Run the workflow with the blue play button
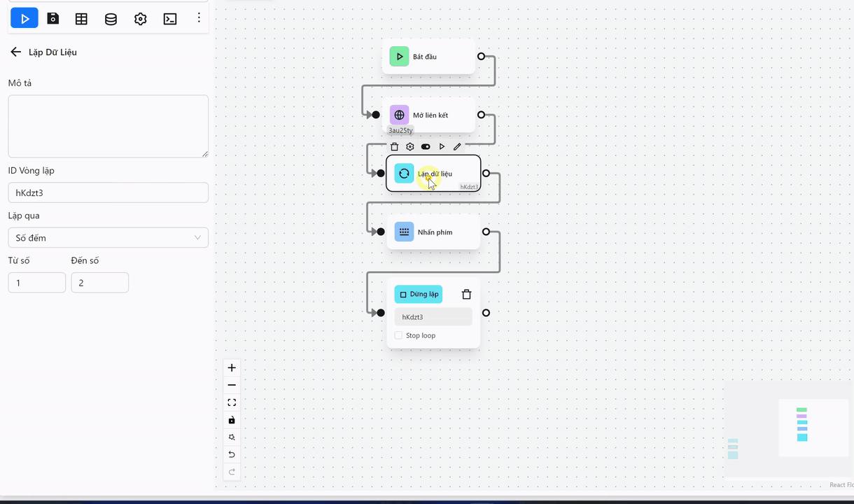This screenshot has width=854, height=504. [x=24, y=19]
